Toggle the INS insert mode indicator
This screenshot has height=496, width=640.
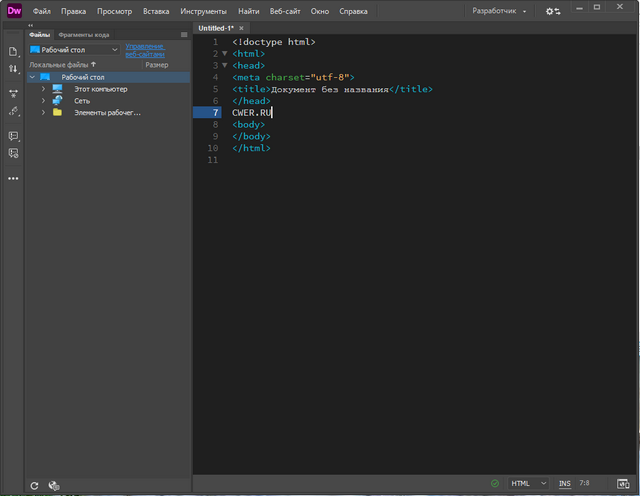(x=565, y=484)
